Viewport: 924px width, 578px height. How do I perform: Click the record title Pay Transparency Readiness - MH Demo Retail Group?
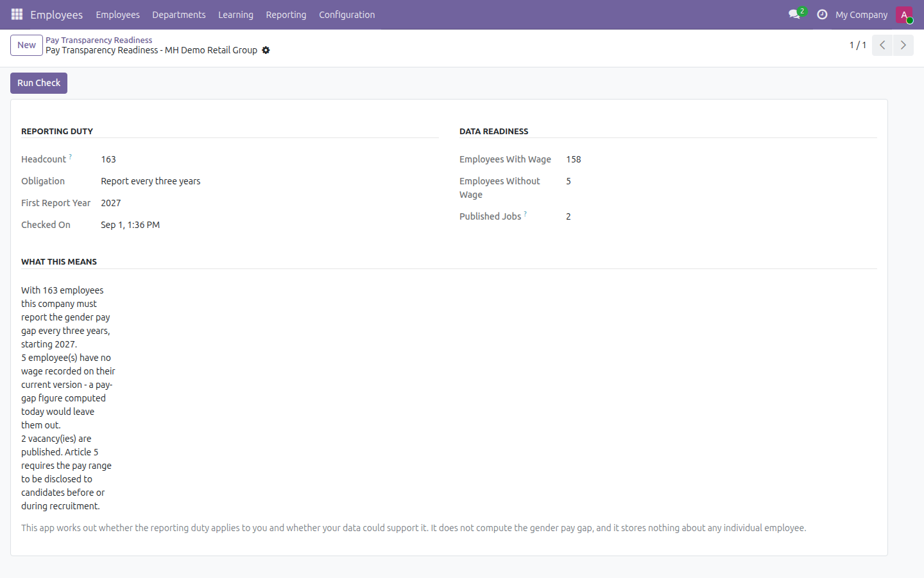[x=151, y=50]
